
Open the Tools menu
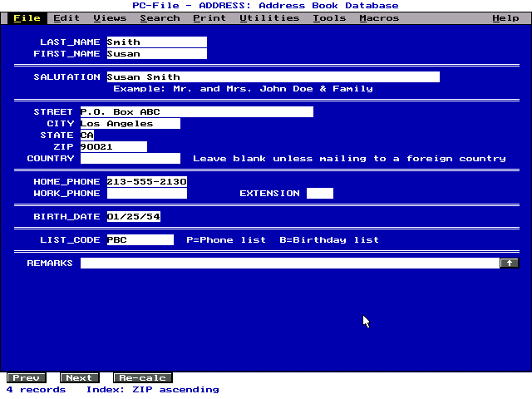[x=329, y=18]
